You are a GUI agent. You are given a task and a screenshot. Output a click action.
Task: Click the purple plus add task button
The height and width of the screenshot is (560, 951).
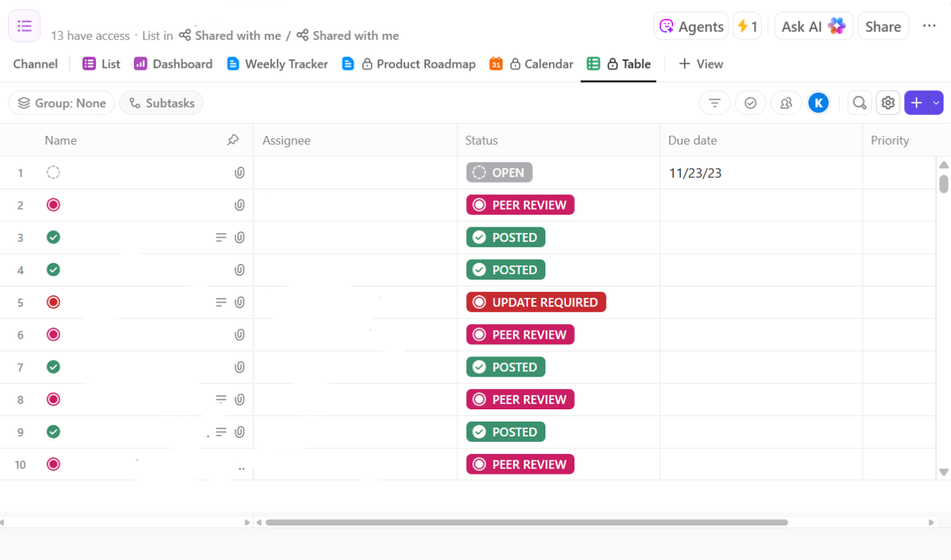[x=916, y=103]
